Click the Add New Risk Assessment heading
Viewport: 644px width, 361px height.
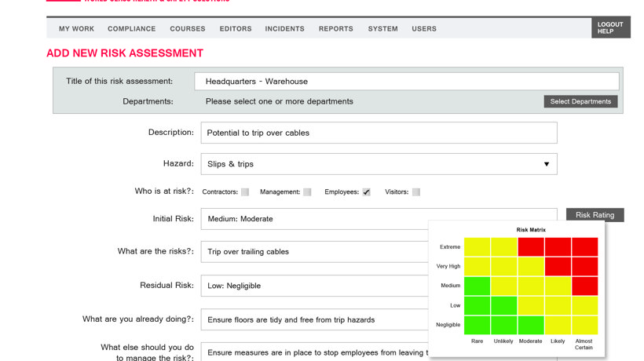[x=125, y=53]
